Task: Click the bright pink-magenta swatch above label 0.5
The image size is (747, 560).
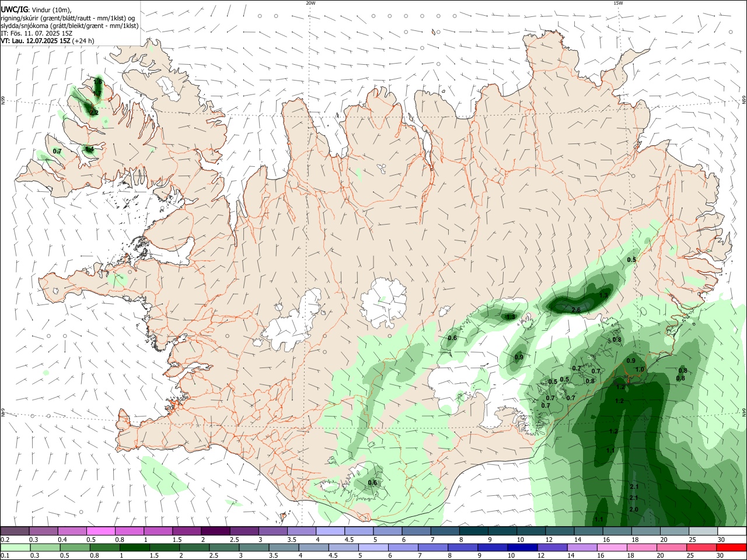Action: pyautogui.click(x=100, y=531)
